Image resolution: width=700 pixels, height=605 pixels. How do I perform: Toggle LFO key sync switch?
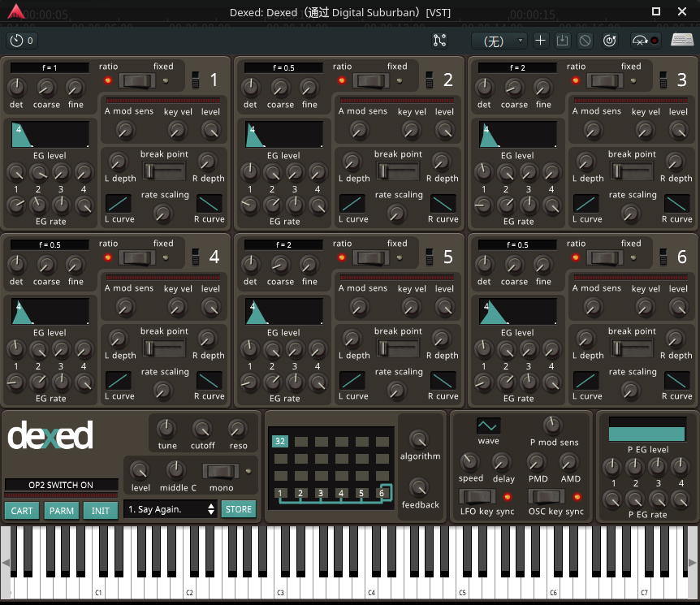477,496
